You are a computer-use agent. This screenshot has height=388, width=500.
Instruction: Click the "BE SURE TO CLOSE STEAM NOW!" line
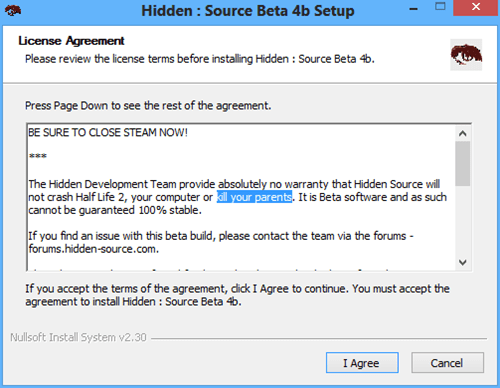[x=108, y=133]
